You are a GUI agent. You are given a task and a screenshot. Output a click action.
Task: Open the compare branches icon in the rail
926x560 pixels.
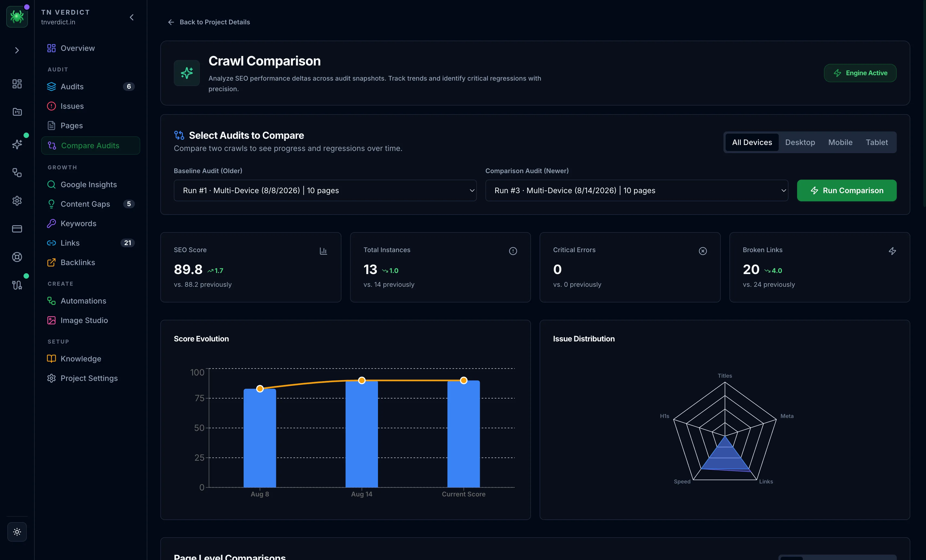click(17, 285)
